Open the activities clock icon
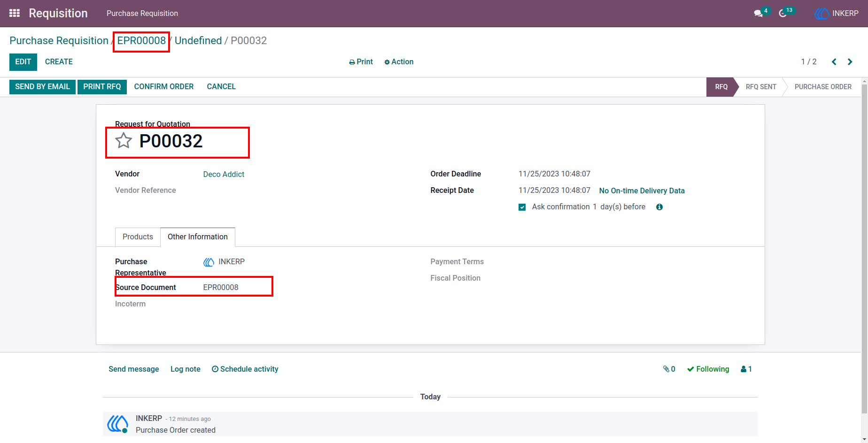Viewport: 868px width, 443px height. tap(783, 13)
